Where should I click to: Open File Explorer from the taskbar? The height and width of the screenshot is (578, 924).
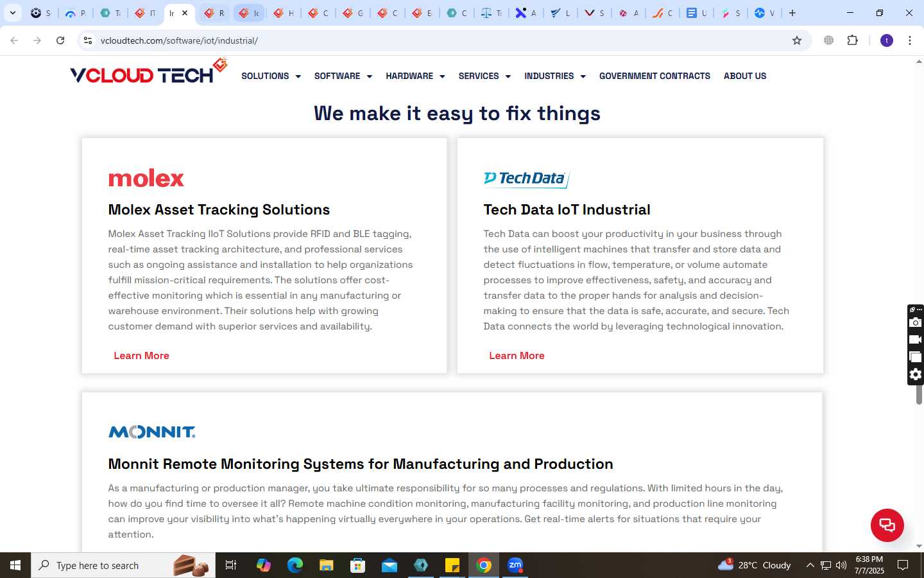[x=327, y=565]
